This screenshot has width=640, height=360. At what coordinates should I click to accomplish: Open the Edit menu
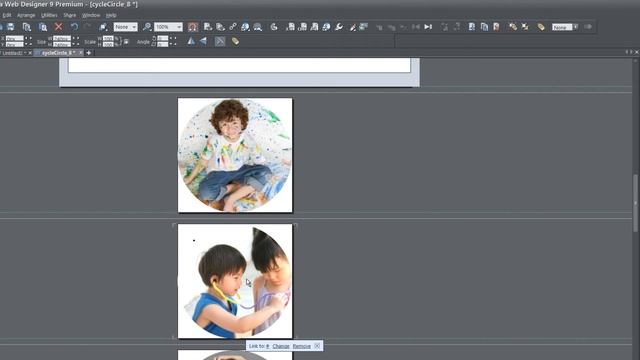click(x=7, y=15)
